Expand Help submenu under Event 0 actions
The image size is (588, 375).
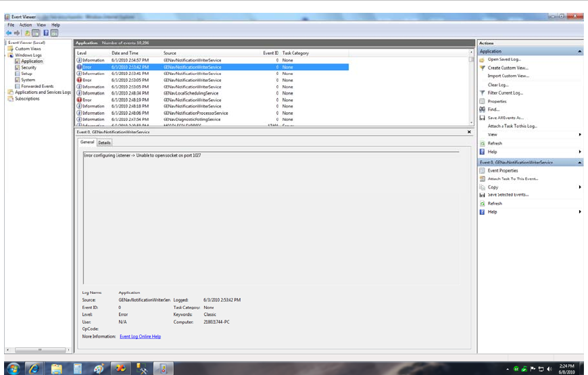coord(580,211)
